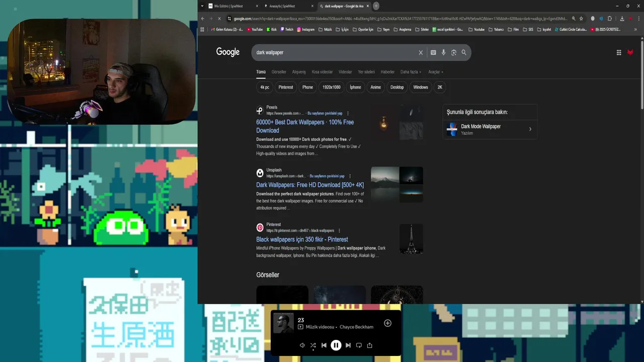Select the 2K filter chip
This screenshot has width=644, height=362.
point(440,87)
